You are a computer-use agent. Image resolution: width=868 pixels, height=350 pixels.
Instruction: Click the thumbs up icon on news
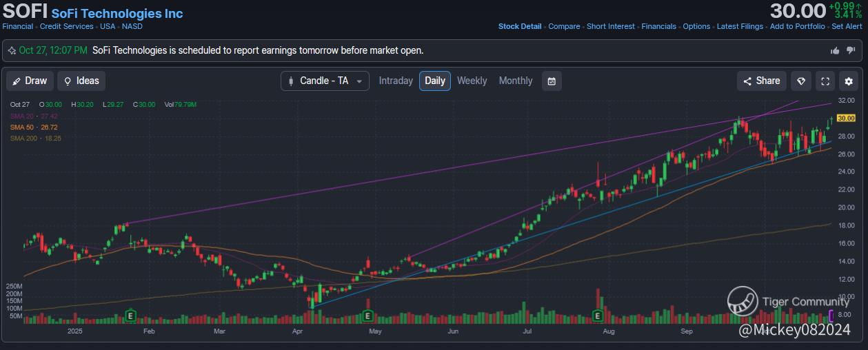835,50
